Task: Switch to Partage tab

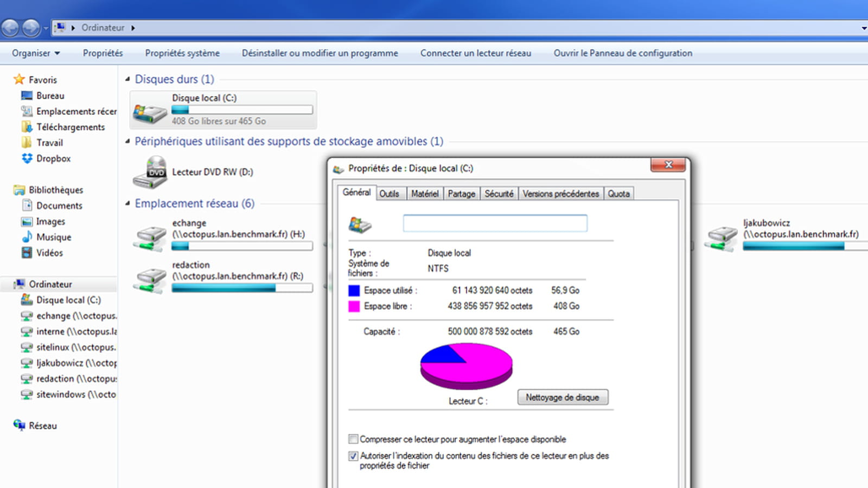Action: (462, 194)
